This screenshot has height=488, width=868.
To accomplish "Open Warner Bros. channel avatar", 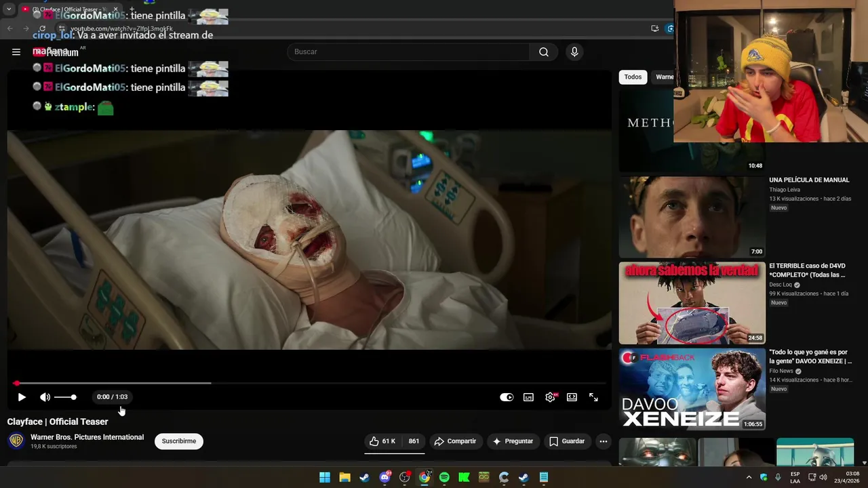I will click(16, 441).
